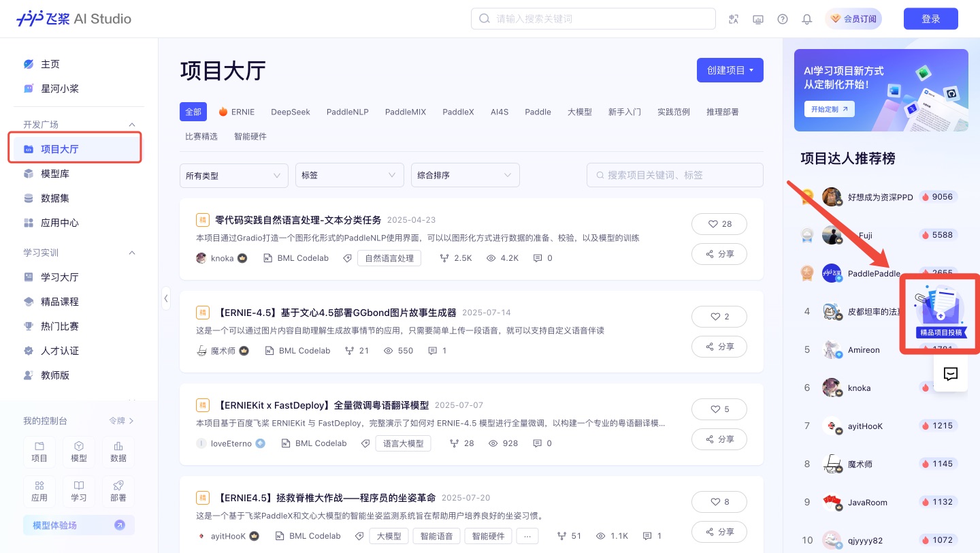This screenshot has height=553, width=980.
Task: Open the 零代码实践自然语言处理 project title
Action: click(298, 220)
